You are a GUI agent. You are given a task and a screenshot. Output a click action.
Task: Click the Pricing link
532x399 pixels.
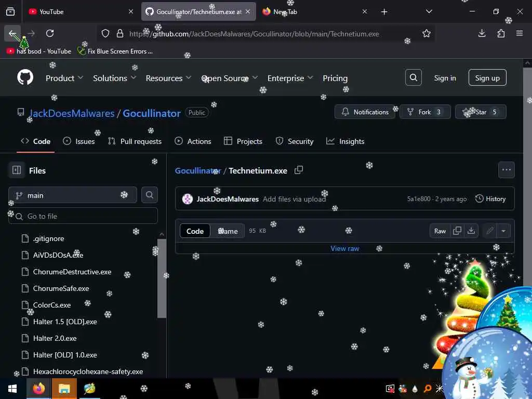[335, 78]
